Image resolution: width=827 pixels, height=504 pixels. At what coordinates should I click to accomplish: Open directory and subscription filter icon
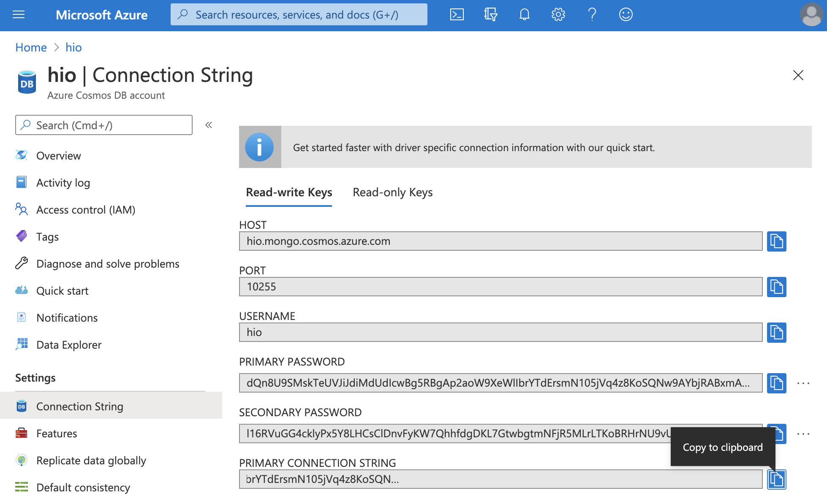tap(490, 15)
